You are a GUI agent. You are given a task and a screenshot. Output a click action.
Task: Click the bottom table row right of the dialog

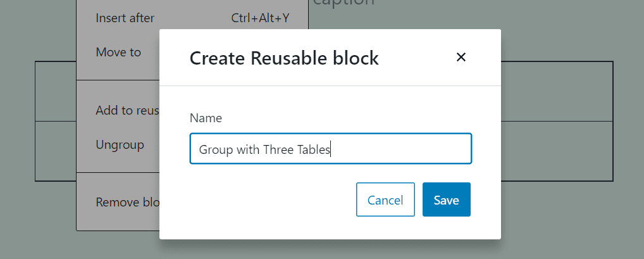coord(557,151)
